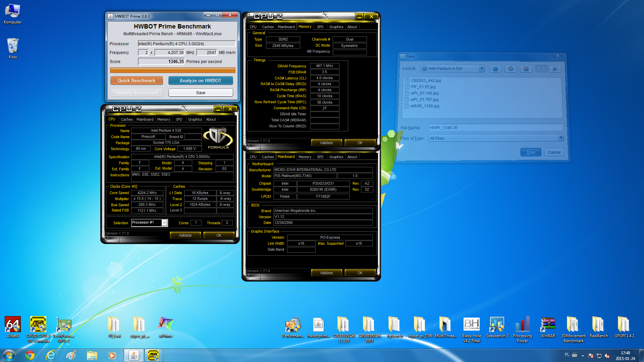644x362 pixels.
Task: Open the Processing Power icon
Action: pos(522,329)
